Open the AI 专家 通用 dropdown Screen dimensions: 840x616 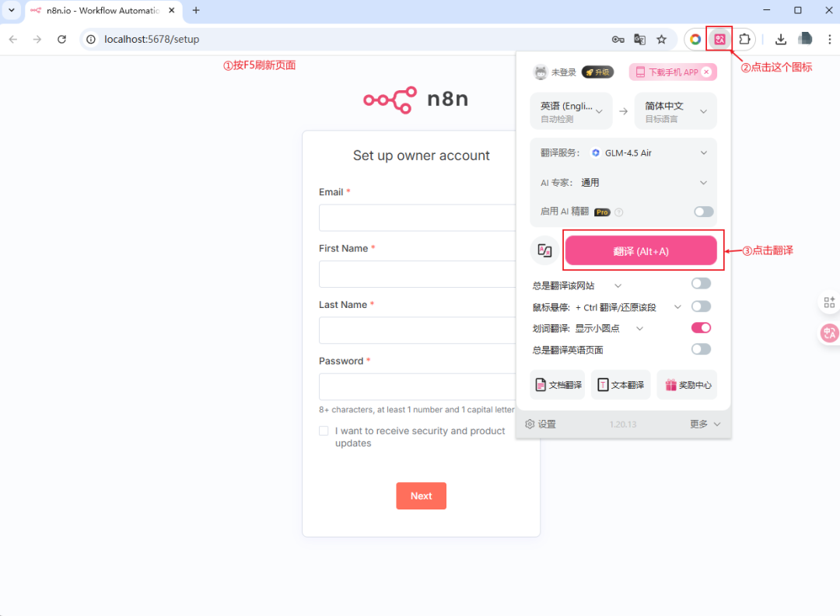tap(623, 183)
